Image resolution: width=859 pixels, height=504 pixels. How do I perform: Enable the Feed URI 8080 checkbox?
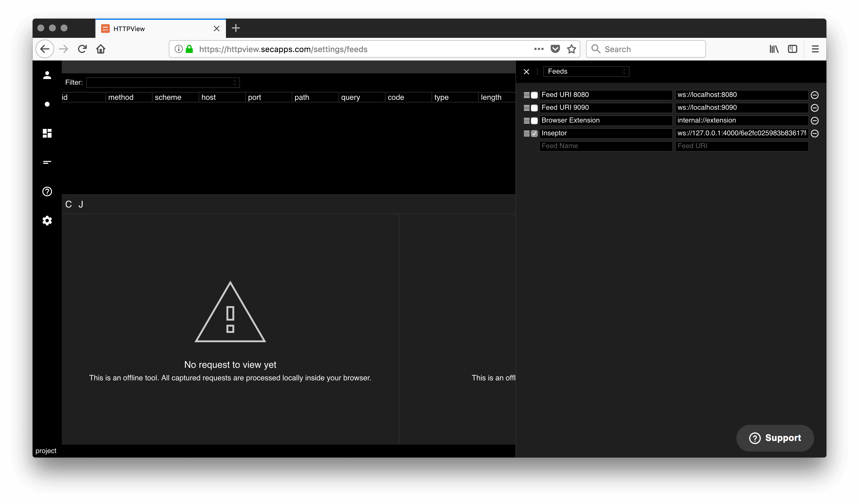coord(534,95)
